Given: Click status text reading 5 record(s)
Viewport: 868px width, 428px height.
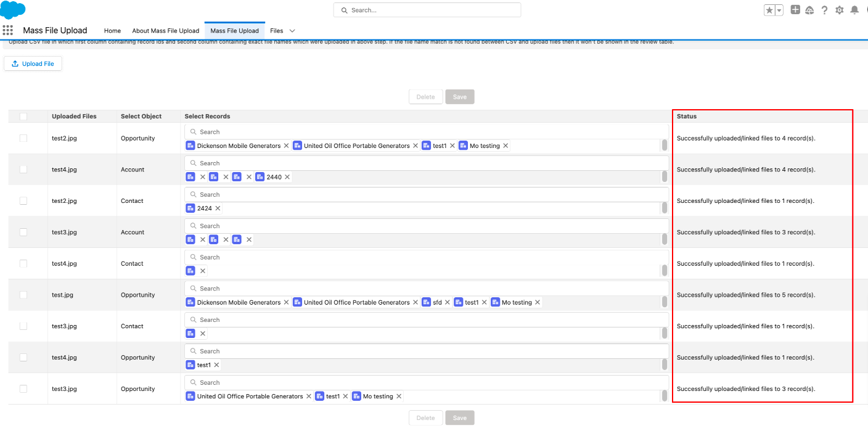Looking at the screenshot, I should tap(746, 295).
